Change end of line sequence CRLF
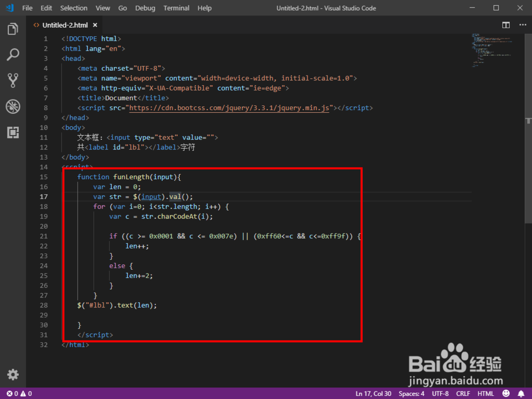The image size is (532, 399). (x=463, y=394)
